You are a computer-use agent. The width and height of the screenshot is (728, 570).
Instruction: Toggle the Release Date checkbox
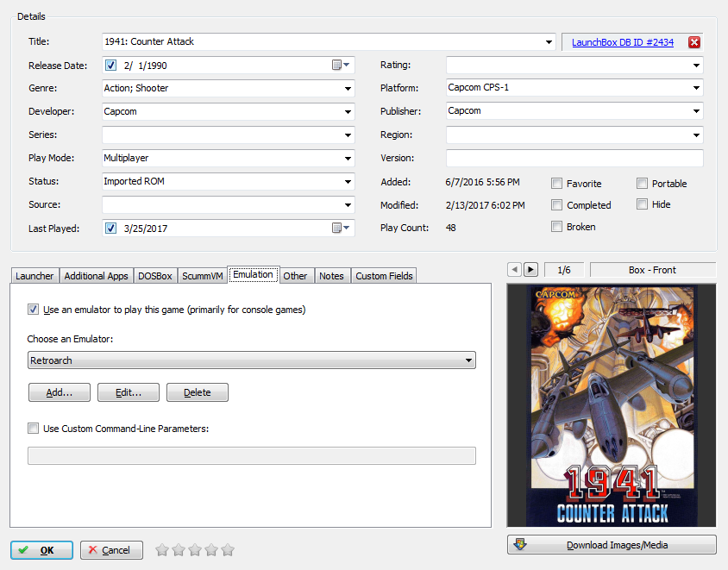coord(110,65)
